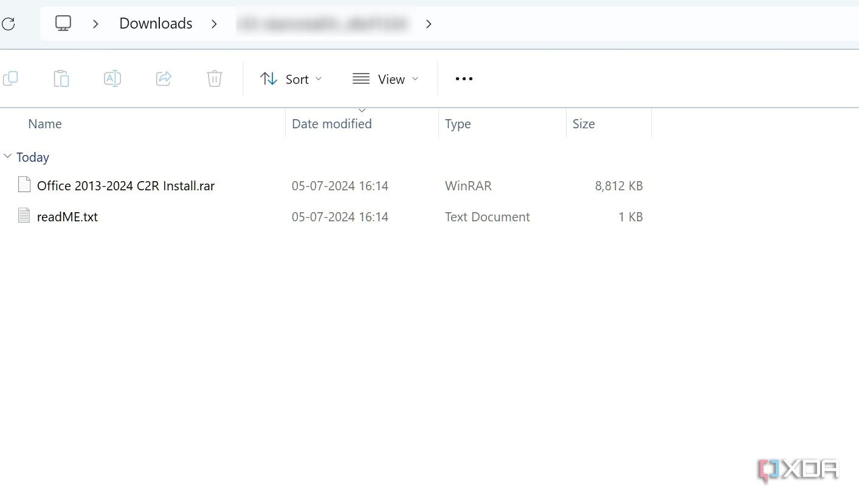
Task: Click the Copy icon in the toolbar
Action: [x=10, y=78]
